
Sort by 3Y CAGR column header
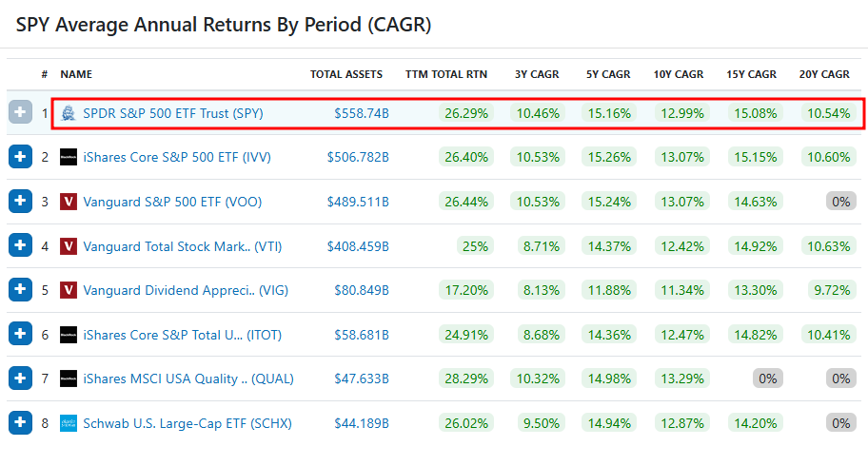537,74
